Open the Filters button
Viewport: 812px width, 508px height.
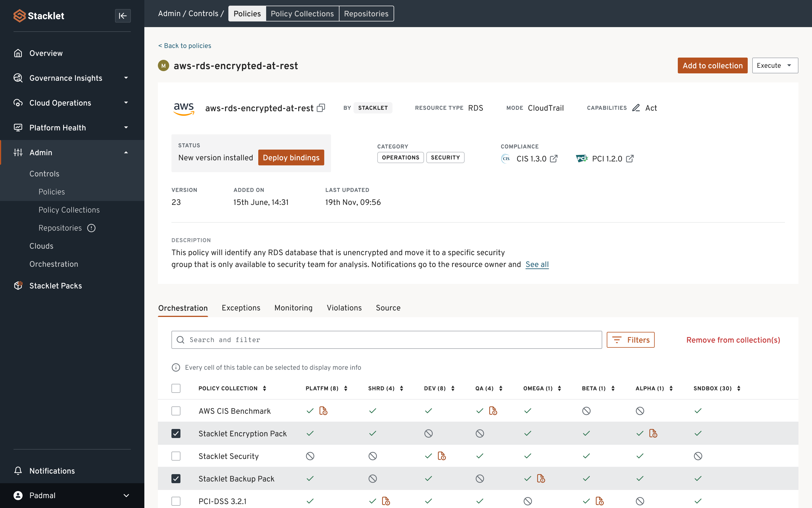(630, 340)
